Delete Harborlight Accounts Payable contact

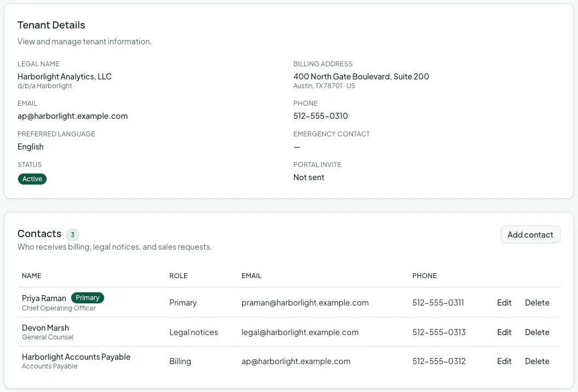point(537,361)
